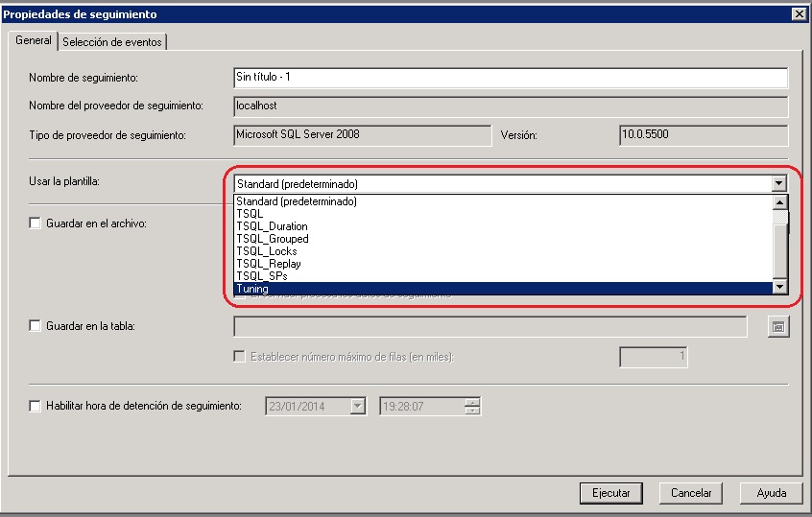Click the Microsoft SQL Server 2008 field

[x=362, y=135]
